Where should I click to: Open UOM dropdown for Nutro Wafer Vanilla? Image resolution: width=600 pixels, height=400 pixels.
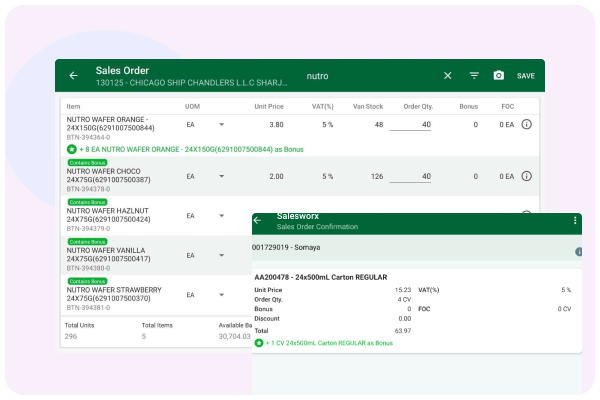pyautogui.click(x=221, y=255)
